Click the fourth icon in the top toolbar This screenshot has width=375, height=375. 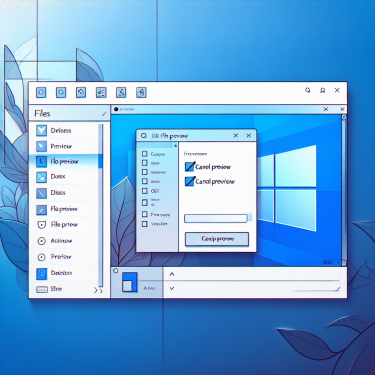(101, 92)
